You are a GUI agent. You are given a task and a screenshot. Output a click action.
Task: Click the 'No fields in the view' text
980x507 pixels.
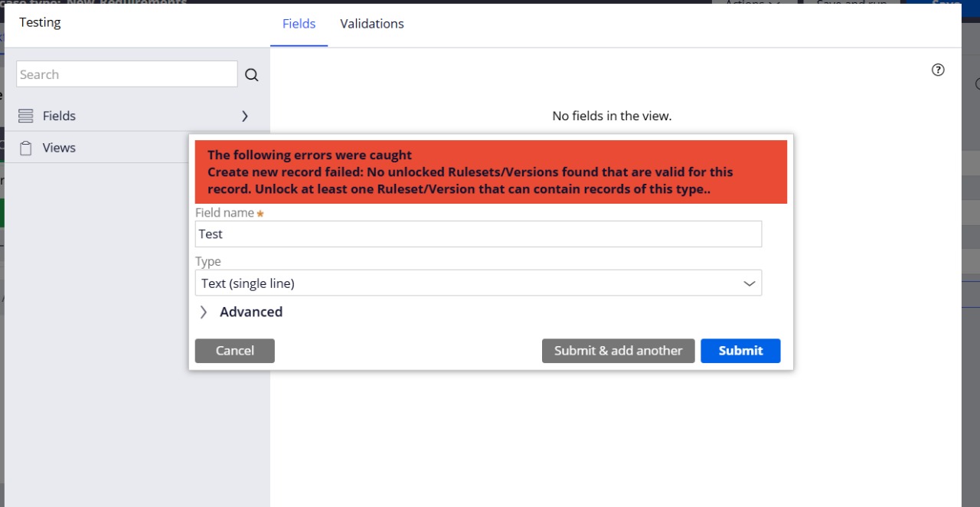pos(612,116)
